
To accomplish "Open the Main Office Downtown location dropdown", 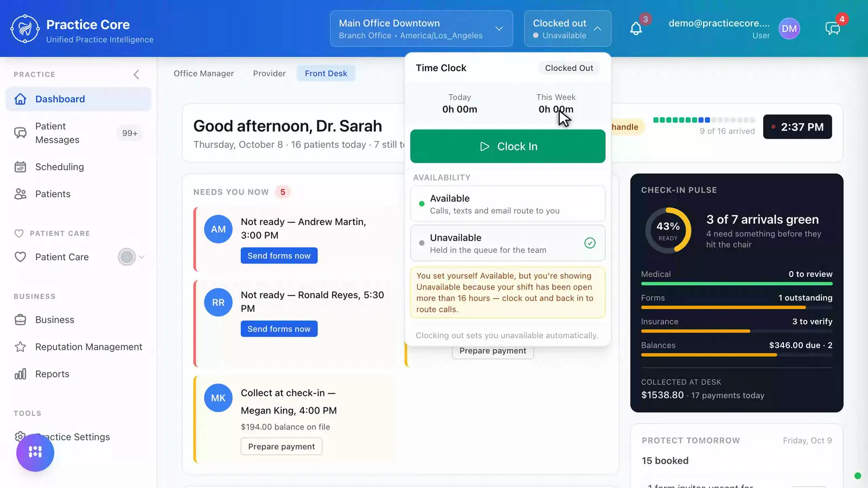I will point(422,29).
